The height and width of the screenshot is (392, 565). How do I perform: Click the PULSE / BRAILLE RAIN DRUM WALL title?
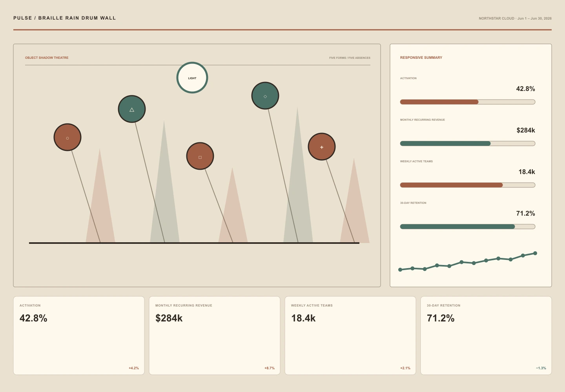[65, 18]
